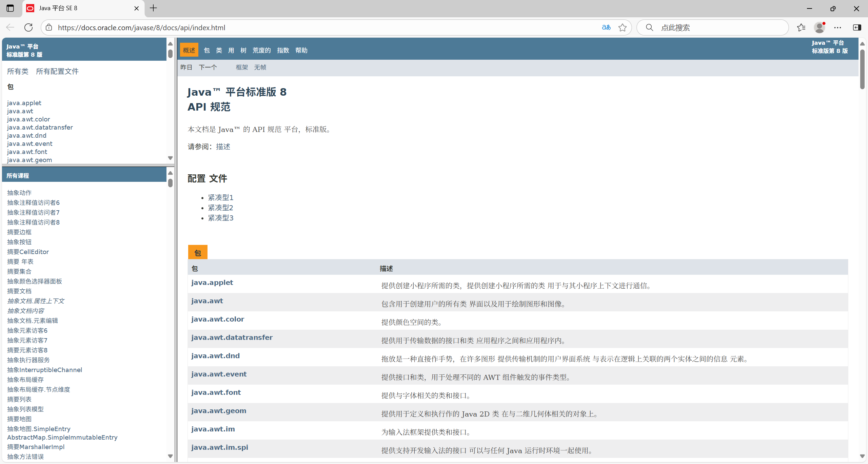Open the 所有类 link
Image resolution: width=868 pixels, height=464 pixels.
[x=18, y=71]
